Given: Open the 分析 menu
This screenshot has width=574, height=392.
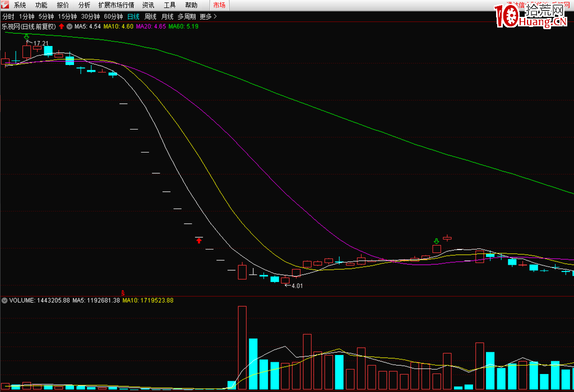Looking at the screenshot, I should pyautogui.click(x=84, y=5).
